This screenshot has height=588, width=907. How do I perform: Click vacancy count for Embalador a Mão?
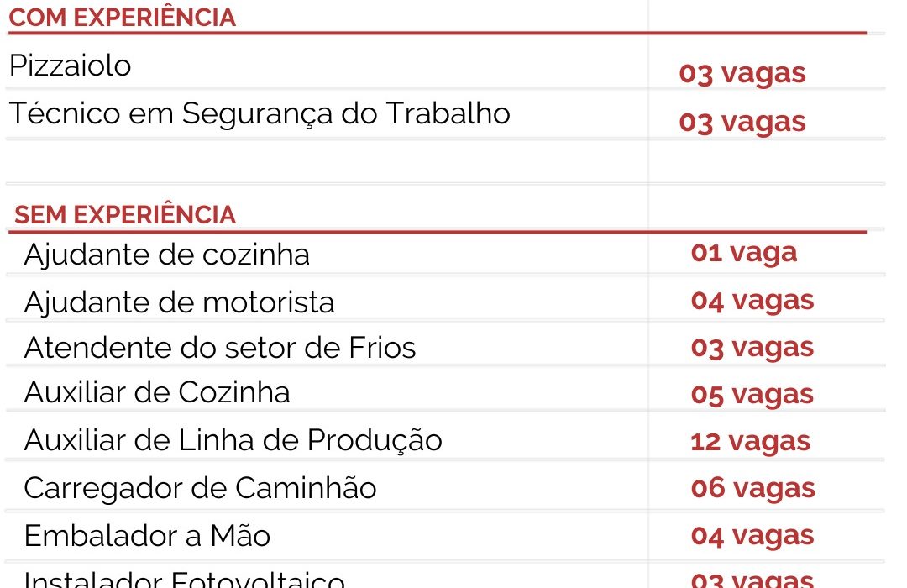coord(753,535)
